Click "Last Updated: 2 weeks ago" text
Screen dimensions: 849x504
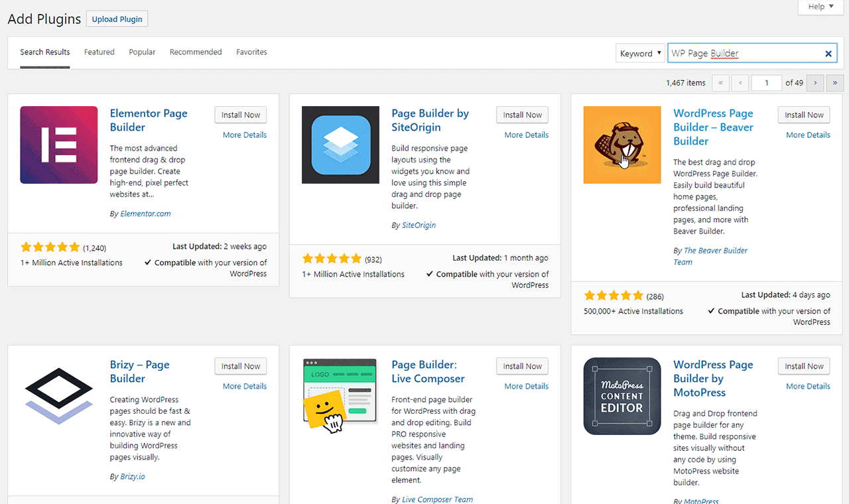point(220,247)
